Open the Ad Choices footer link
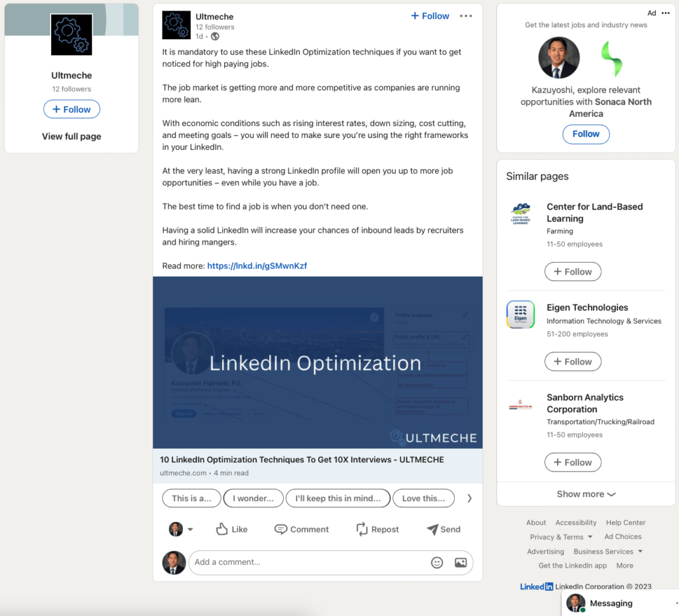This screenshot has height=616, width=679. coord(623,537)
